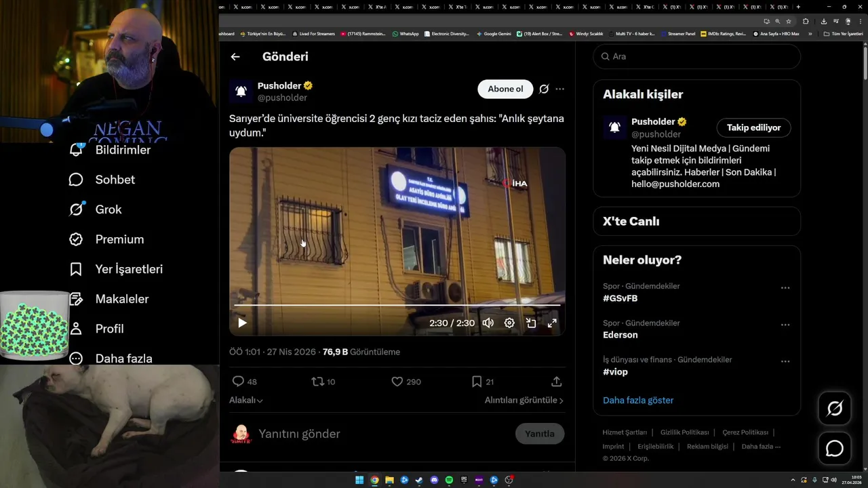The image size is (868, 488).
Task: Open Windows Start menu
Action: (x=359, y=480)
